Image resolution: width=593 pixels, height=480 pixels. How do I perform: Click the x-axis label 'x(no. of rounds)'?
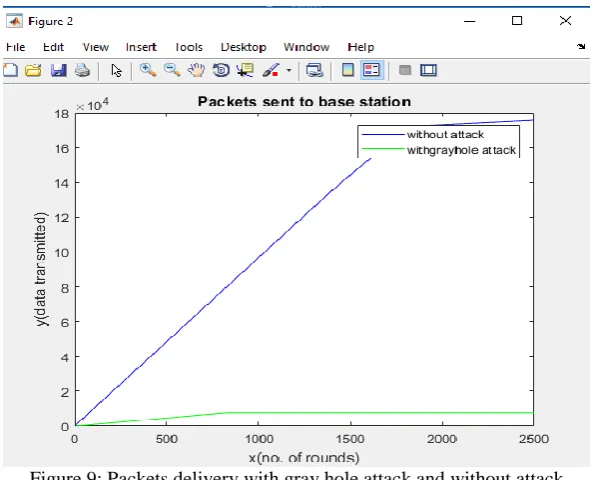[x=304, y=458]
